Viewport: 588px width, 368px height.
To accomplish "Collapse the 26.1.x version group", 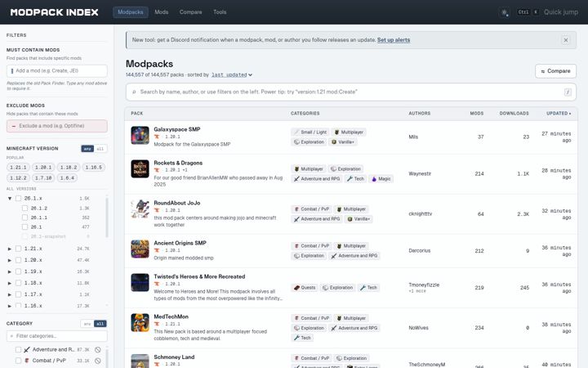I will point(10,198).
